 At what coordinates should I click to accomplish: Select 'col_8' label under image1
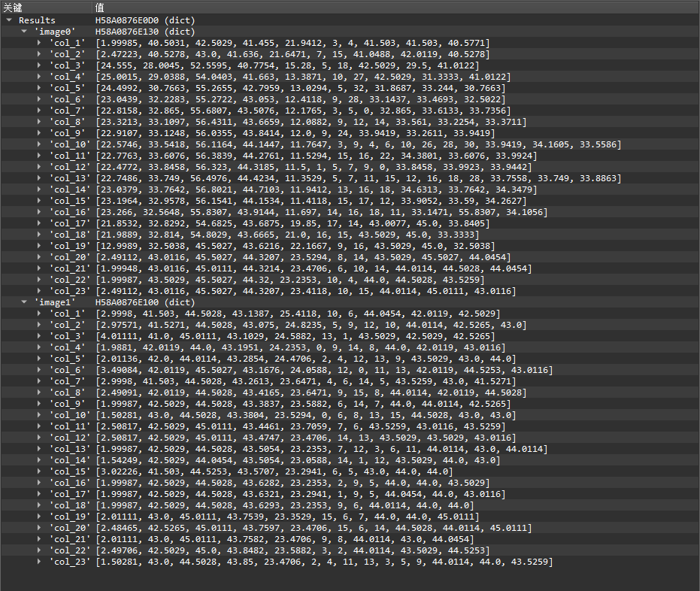[67, 392]
